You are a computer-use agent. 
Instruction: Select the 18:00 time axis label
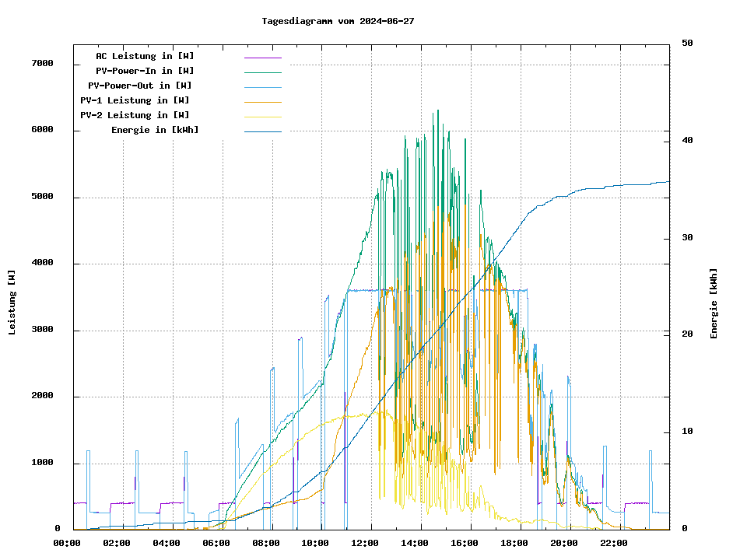[514, 543]
